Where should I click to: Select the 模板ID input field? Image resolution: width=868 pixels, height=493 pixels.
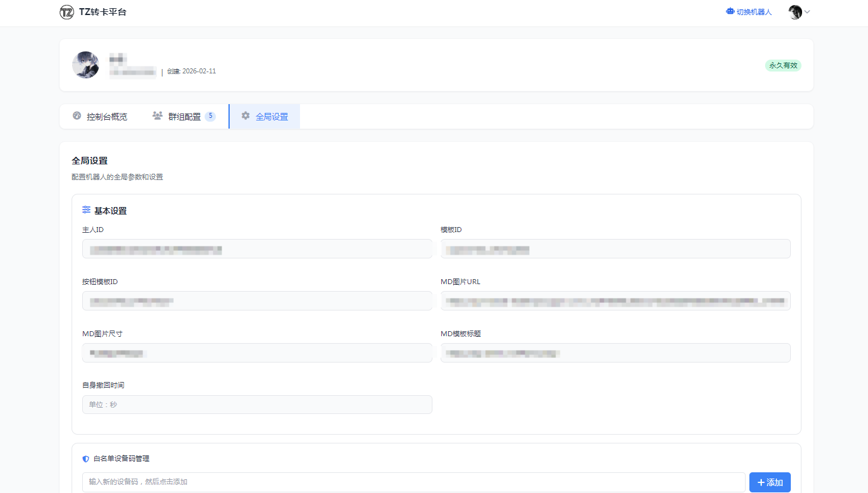coord(615,249)
